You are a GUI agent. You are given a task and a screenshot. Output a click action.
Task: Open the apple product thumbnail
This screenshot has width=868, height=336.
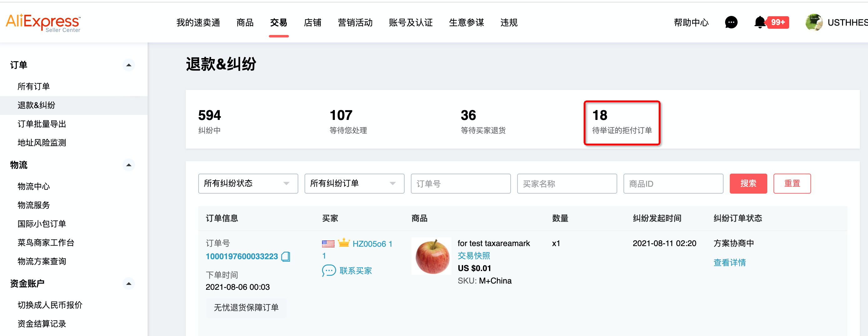click(431, 256)
